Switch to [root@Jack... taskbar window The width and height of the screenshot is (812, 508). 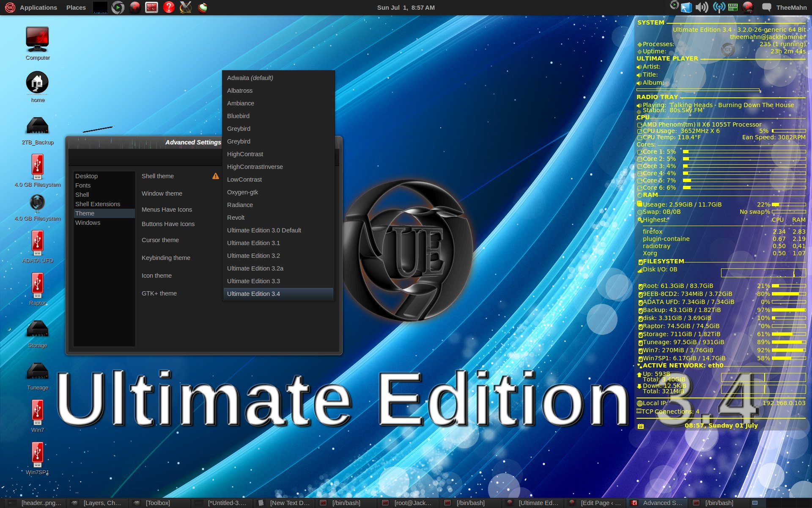pyautogui.click(x=408, y=503)
